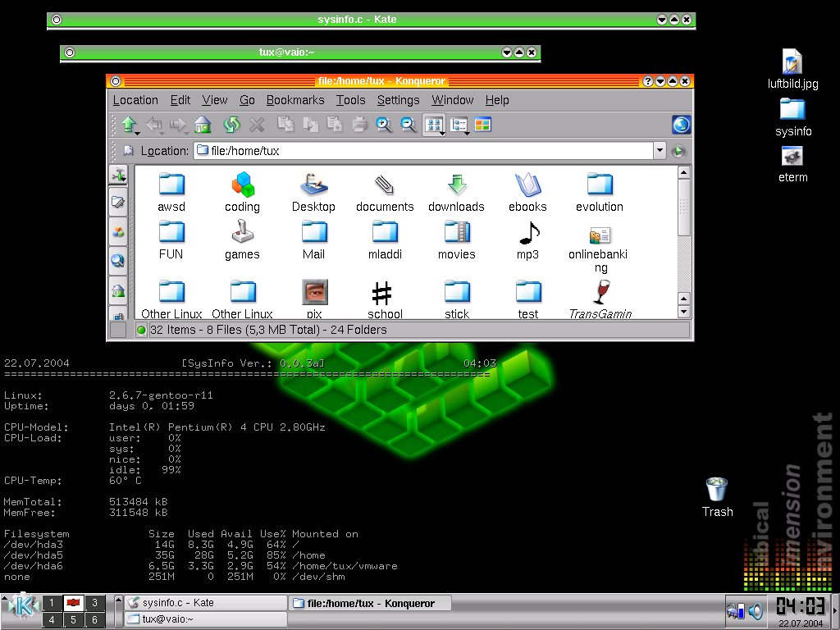Click the Up directory arrow in Konqueror toolbar
This screenshot has height=630, width=840.
(x=127, y=125)
